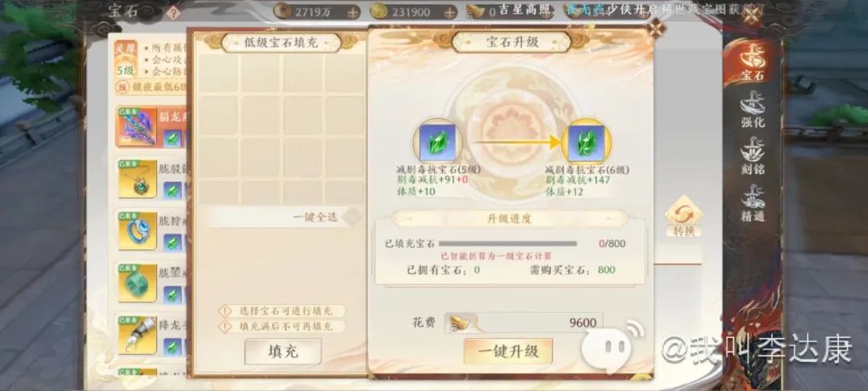
Task: Click the first empty gem slot
Action: [x=219, y=72]
